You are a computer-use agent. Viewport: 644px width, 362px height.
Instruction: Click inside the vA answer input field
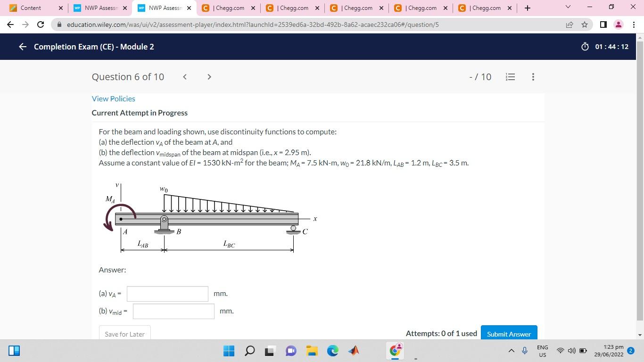(167, 293)
